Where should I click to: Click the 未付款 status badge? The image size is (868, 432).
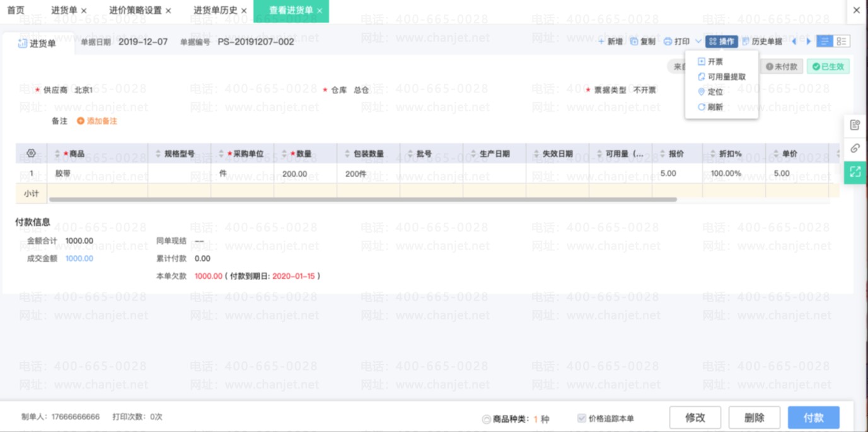tap(782, 66)
